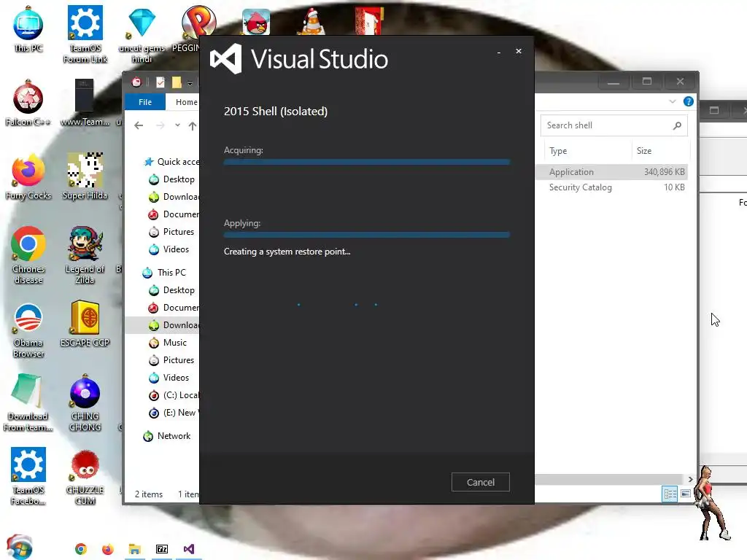Open File tab in Explorer ribbon
747x560 pixels.
pyautogui.click(x=145, y=102)
